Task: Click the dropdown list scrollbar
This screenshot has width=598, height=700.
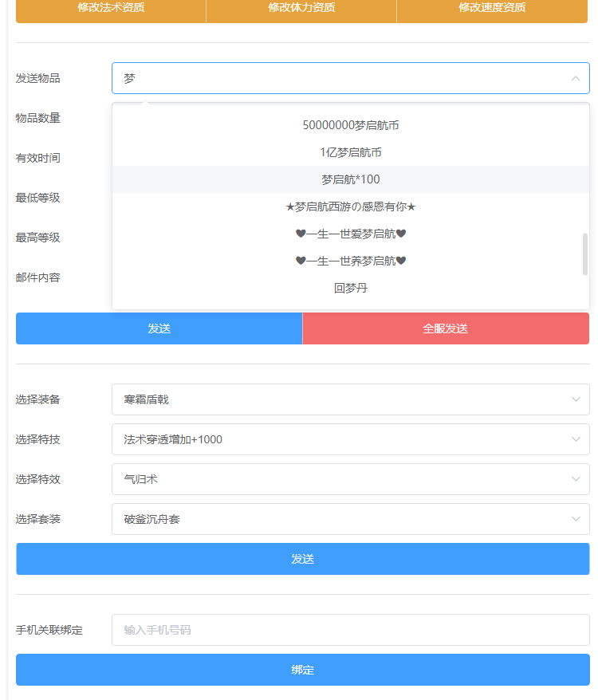Action: click(585, 254)
